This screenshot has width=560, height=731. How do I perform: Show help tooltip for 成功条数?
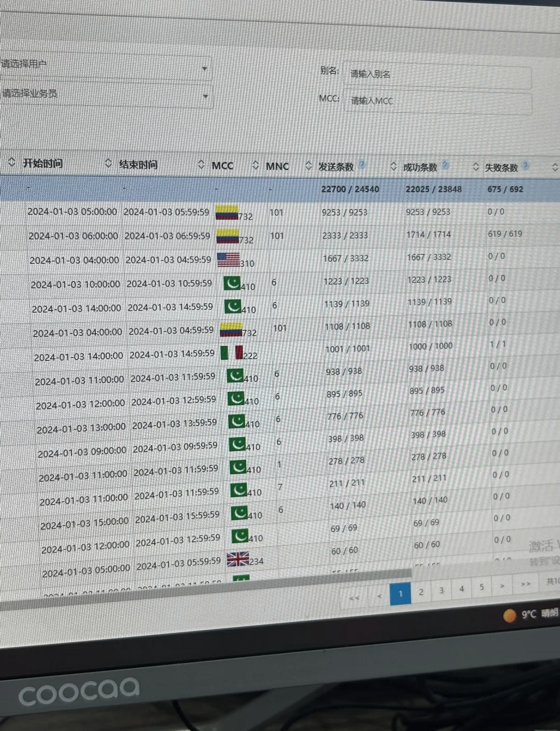click(445, 165)
